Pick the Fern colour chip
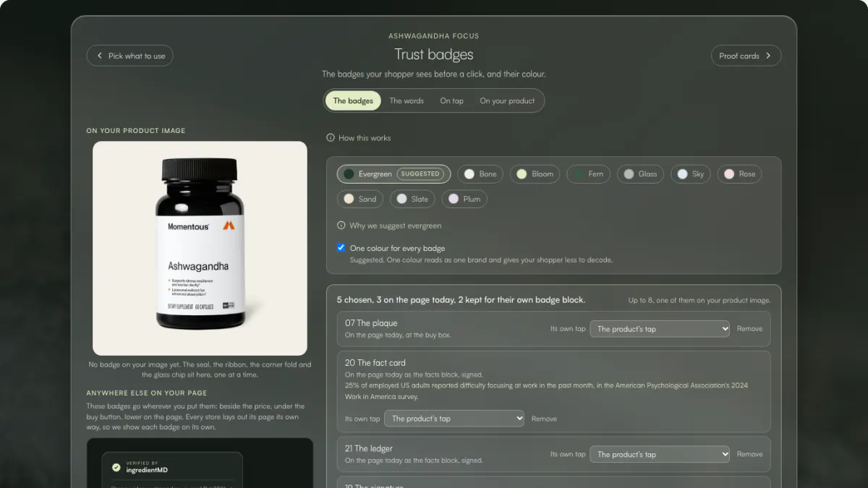868x488 pixels. tap(588, 174)
